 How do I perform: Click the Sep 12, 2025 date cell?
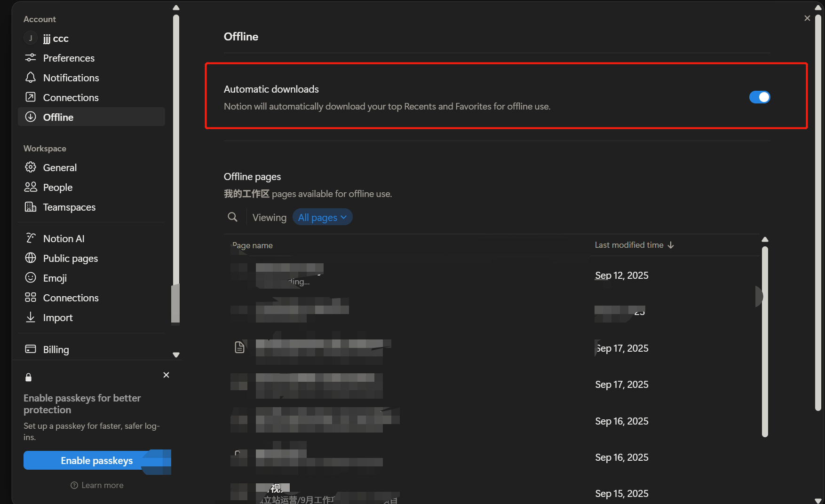[622, 276]
